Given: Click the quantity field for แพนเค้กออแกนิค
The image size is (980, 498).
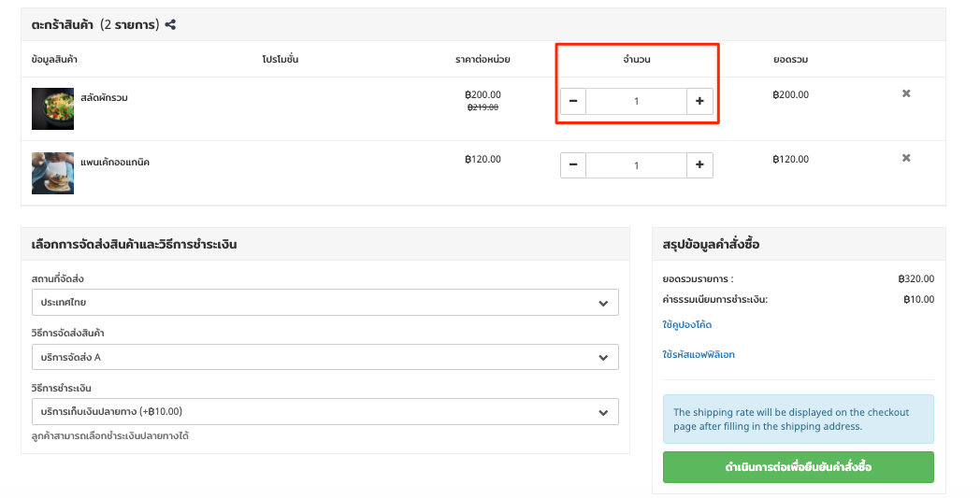Looking at the screenshot, I should 636,165.
